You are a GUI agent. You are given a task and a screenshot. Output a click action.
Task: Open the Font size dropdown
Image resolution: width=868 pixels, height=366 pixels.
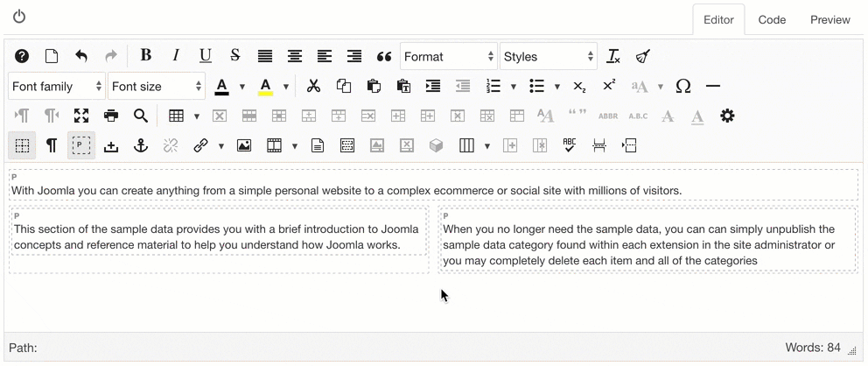[x=157, y=87]
